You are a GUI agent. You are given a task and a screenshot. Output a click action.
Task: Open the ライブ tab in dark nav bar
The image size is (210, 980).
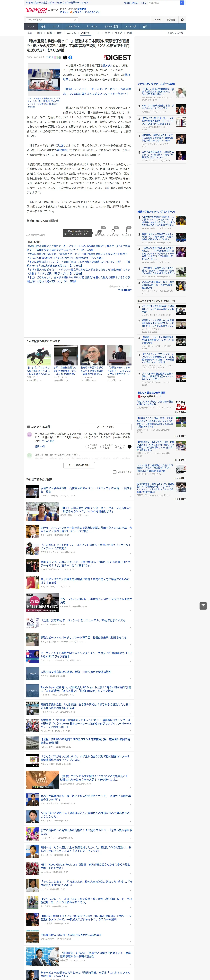click(56, 26)
